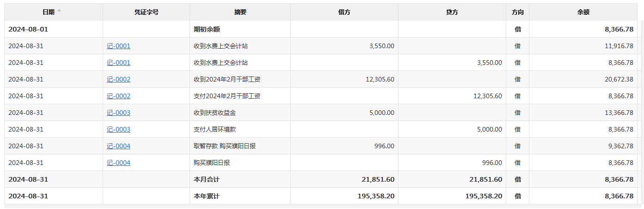The image size is (644, 209).
Task: Select the 本年累计 summary cell
Action: point(207,196)
